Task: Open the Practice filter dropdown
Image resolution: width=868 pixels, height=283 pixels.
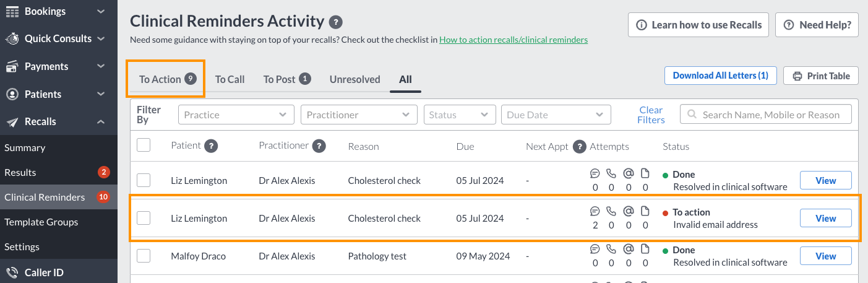Action: pos(236,115)
